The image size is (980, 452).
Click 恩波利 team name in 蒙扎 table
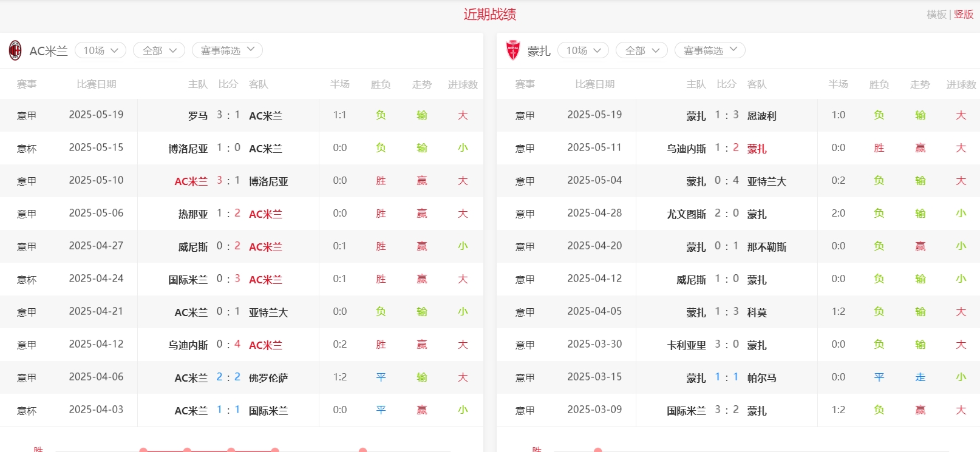coord(761,116)
